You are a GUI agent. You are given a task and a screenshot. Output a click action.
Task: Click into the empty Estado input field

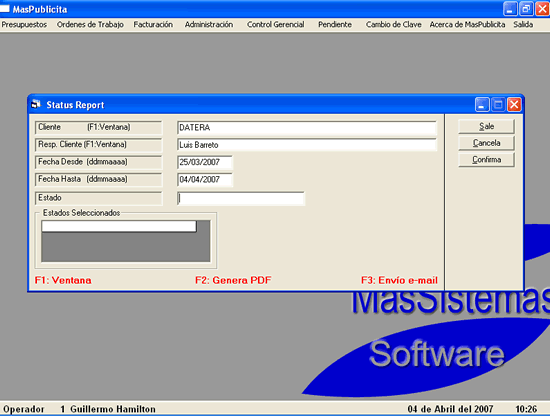(x=241, y=199)
